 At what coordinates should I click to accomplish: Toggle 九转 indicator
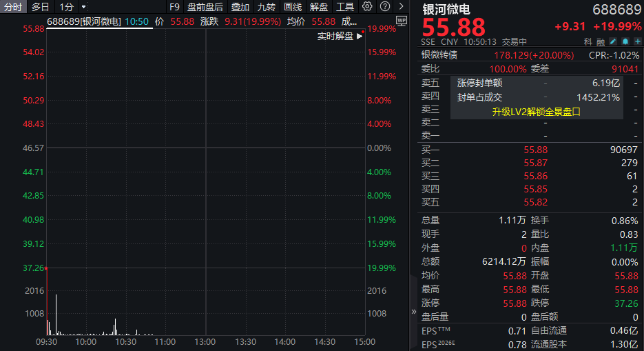tap(266, 7)
